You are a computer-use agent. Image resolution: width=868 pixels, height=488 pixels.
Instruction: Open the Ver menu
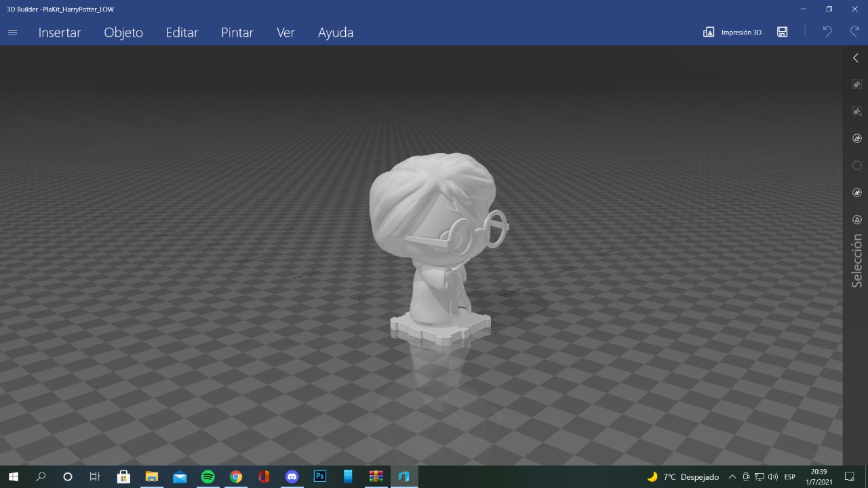[285, 33]
